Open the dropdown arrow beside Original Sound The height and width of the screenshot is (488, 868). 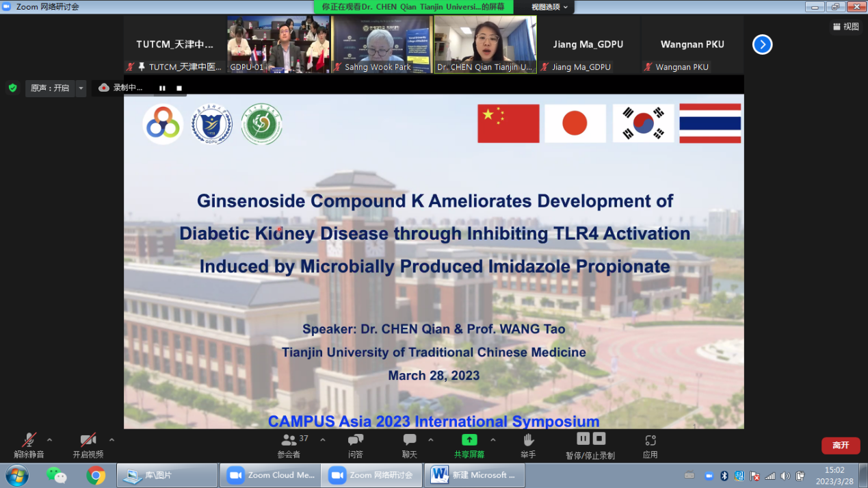(81, 88)
